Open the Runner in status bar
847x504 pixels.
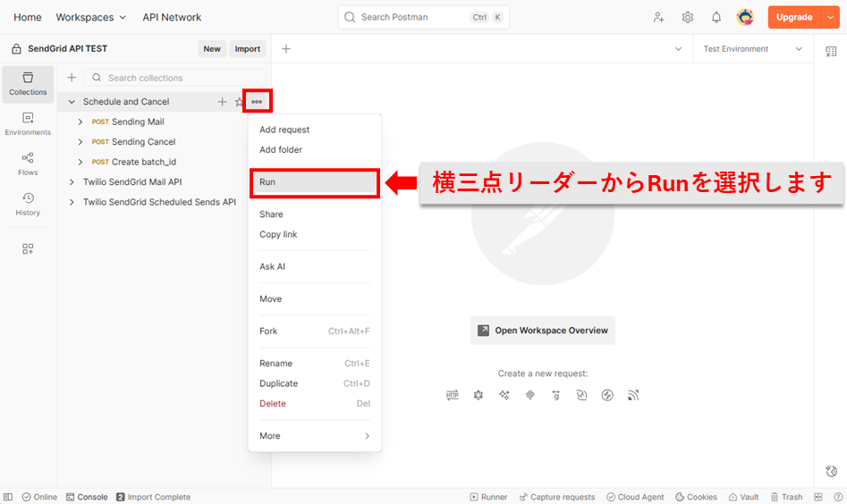click(x=488, y=497)
